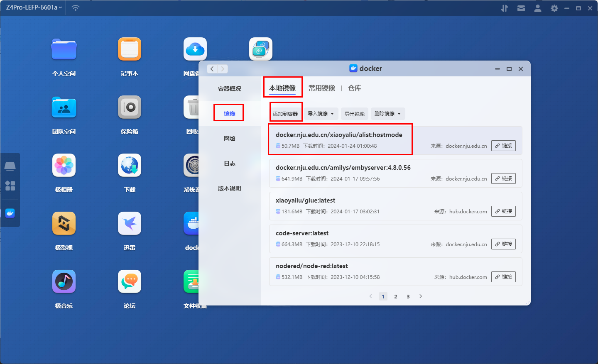Open the 极影视 video app
Screen dimensions: 598x364
point(64,224)
